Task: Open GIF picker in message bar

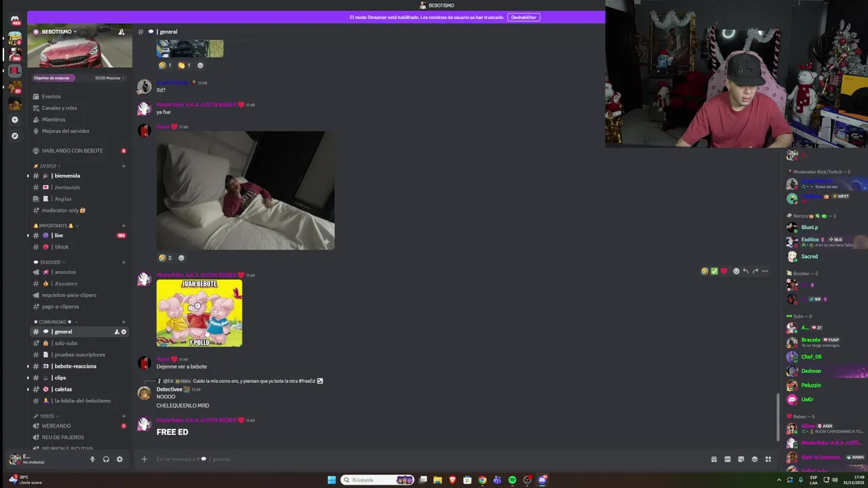Action: click(728, 460)
